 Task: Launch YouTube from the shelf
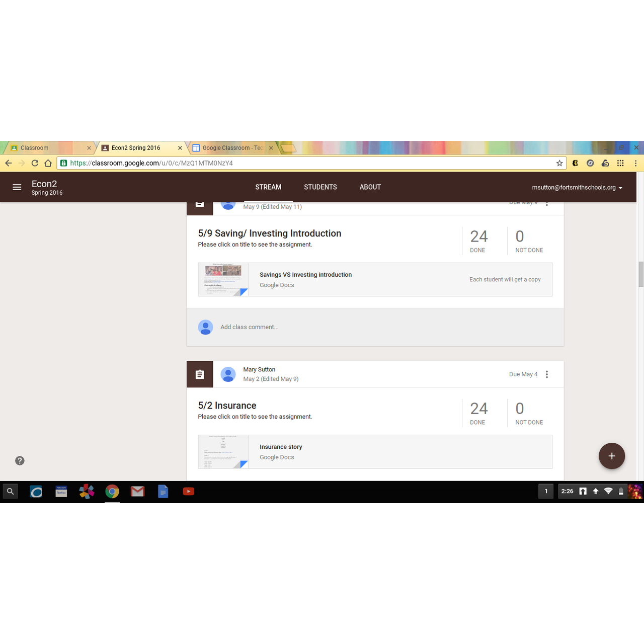click(189, 492)
